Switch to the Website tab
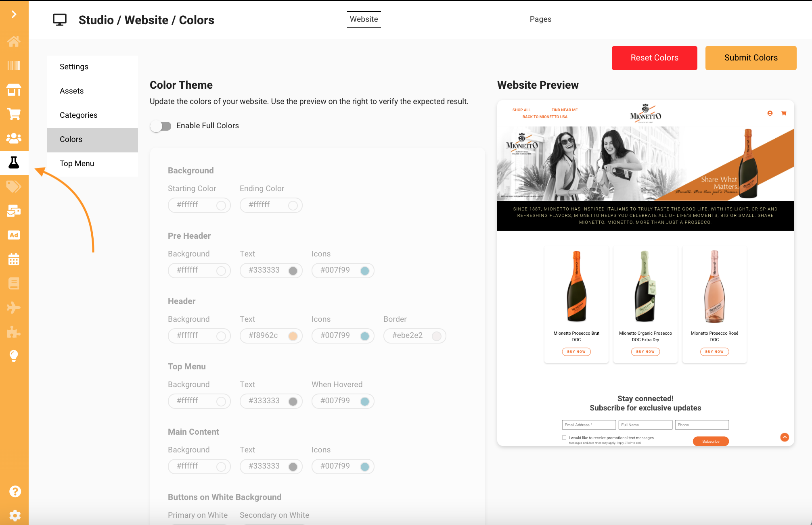Screen dimensions: 812x525 (364, 19)
